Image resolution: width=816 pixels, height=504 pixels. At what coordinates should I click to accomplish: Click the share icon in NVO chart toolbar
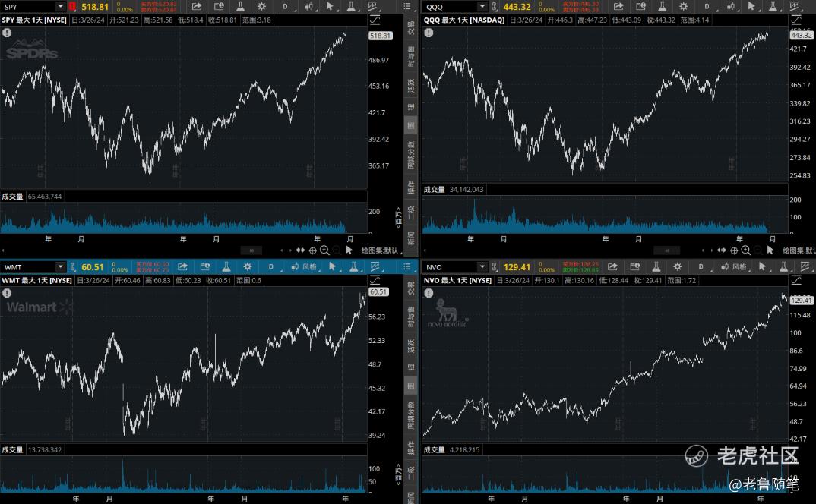[x=612, y=267]
